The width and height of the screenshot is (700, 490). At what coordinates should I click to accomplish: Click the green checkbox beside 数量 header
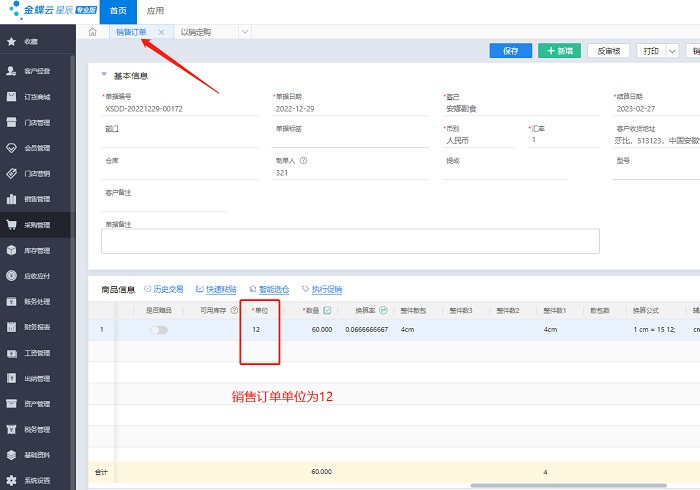(327, 310)
